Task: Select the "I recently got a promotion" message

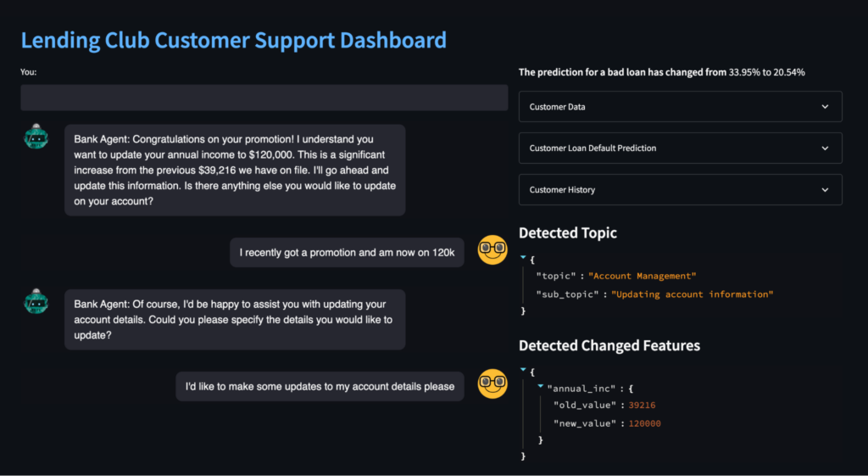Action: click(x=348, y=253)
